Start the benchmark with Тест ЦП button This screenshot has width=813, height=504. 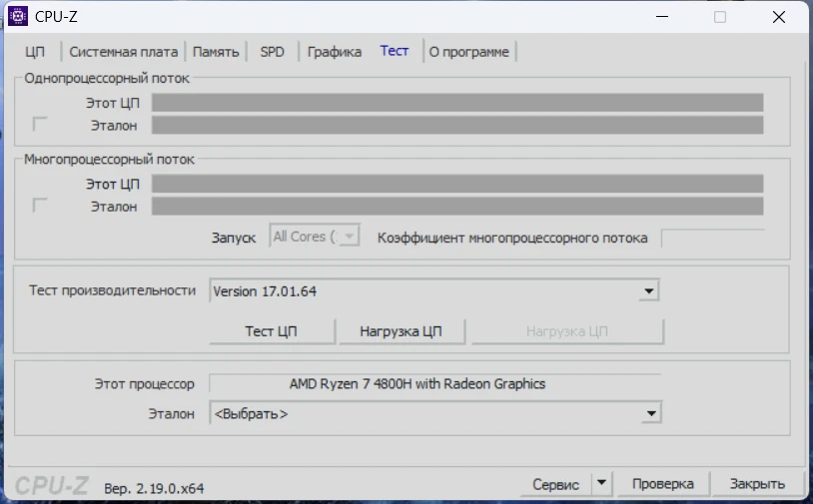click(271, 331)
